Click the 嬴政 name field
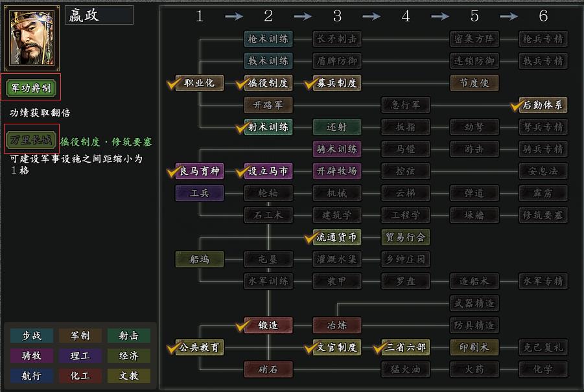The image size is (584, 392). [x=99, y=16]
